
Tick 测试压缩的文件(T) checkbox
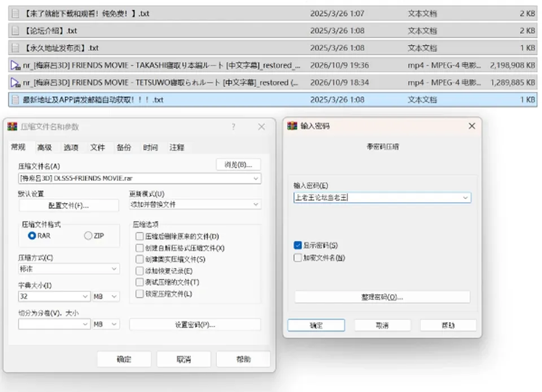click(139, 282)
